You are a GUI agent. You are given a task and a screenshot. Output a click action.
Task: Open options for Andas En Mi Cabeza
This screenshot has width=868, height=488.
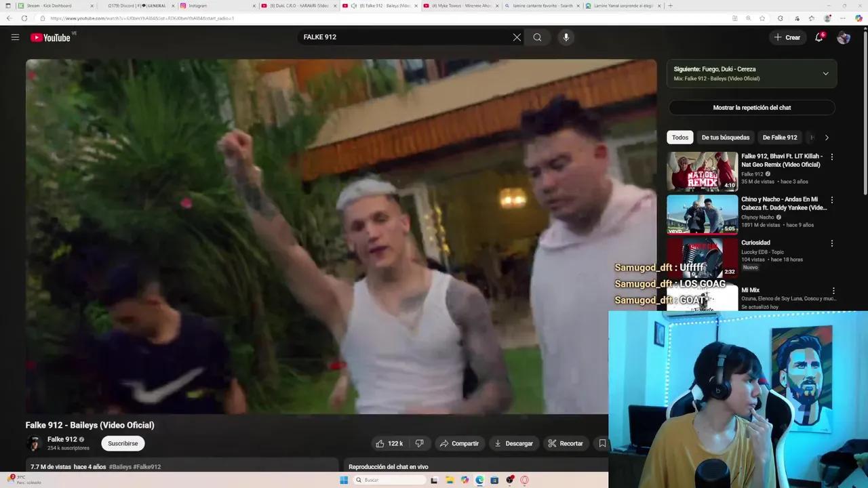tap(832, 200)
